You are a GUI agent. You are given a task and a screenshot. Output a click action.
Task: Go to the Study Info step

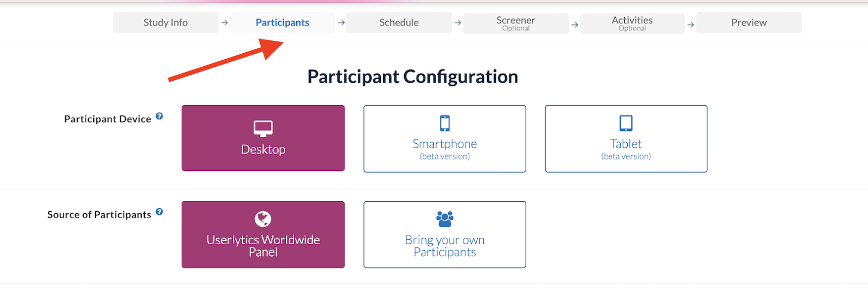165,23
